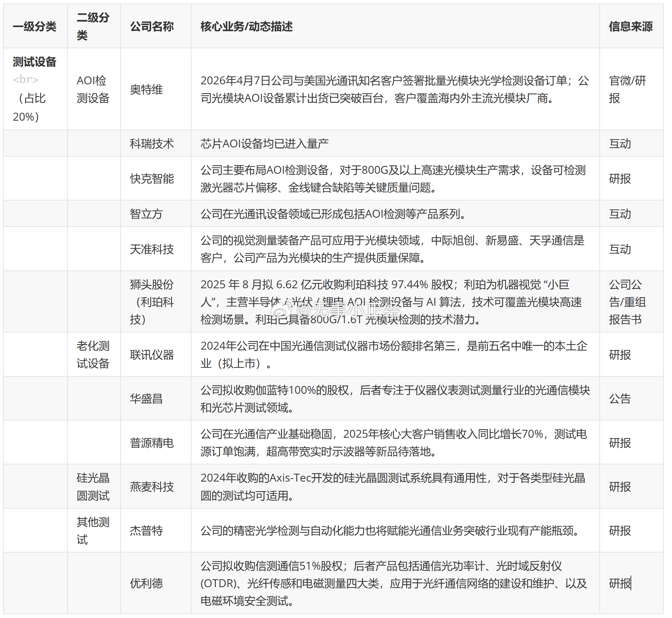
Task: Select the 燕麦科技 cell
Action: tap(152, 487)
